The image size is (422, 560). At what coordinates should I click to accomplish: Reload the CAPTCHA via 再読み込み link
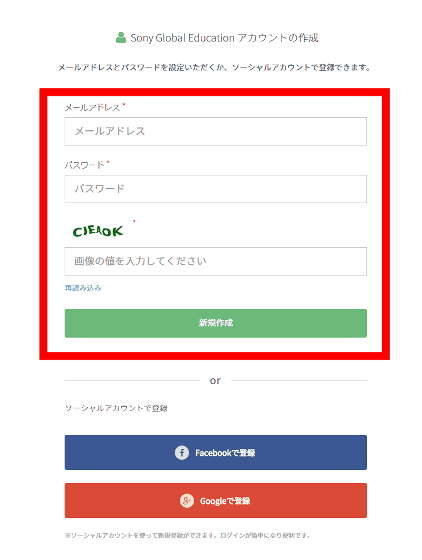pos(83,288)
